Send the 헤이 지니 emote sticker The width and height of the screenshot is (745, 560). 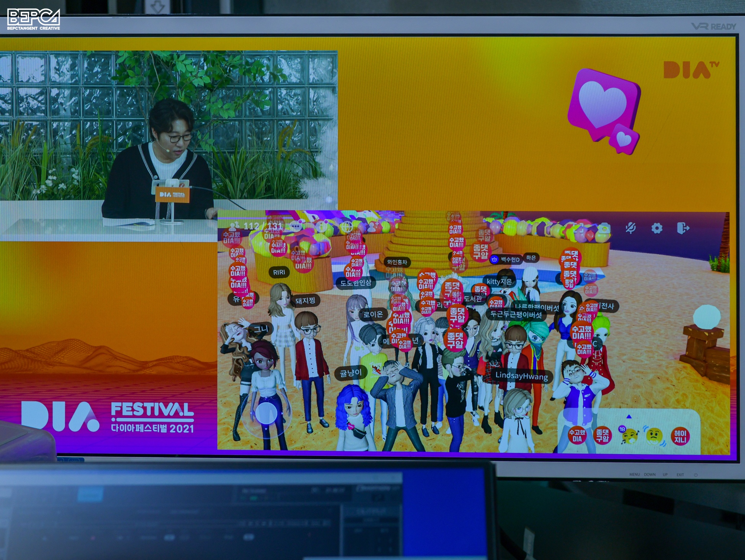680,436
